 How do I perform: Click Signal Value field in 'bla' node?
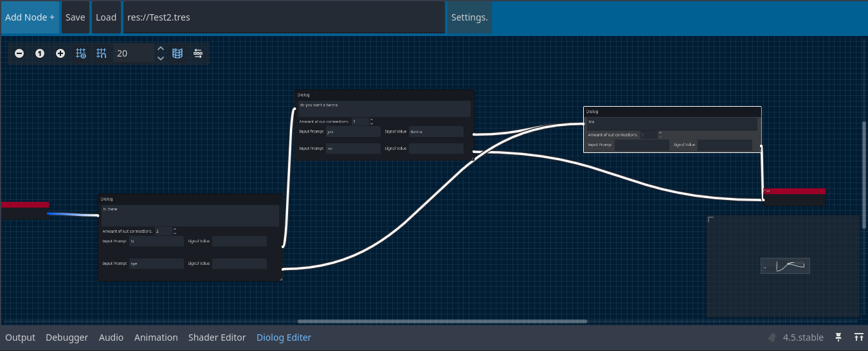coord(725,145)
